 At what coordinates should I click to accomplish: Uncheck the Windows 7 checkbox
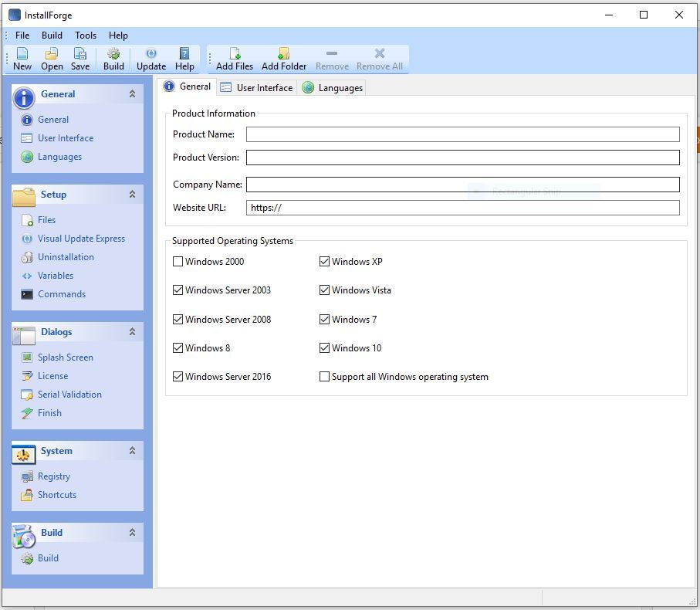tap(325, 320)
